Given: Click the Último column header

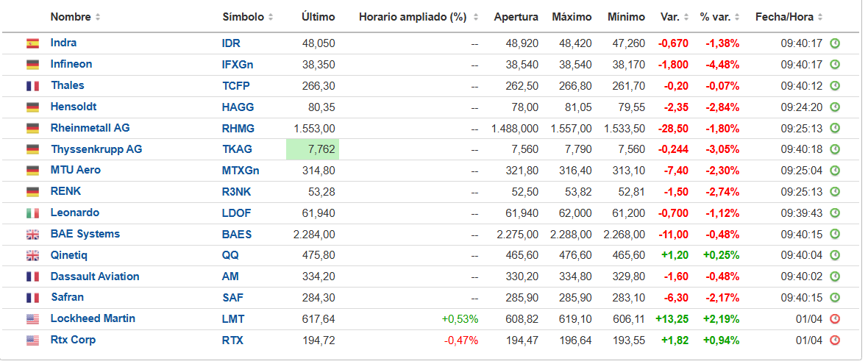Looking at the screenshot, I should click(x=319, y=17).
